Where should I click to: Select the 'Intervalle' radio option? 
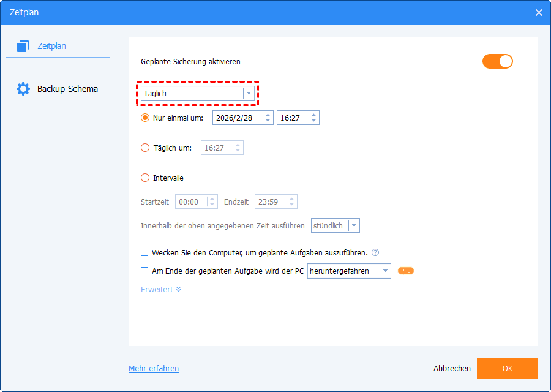pos(145,178)
